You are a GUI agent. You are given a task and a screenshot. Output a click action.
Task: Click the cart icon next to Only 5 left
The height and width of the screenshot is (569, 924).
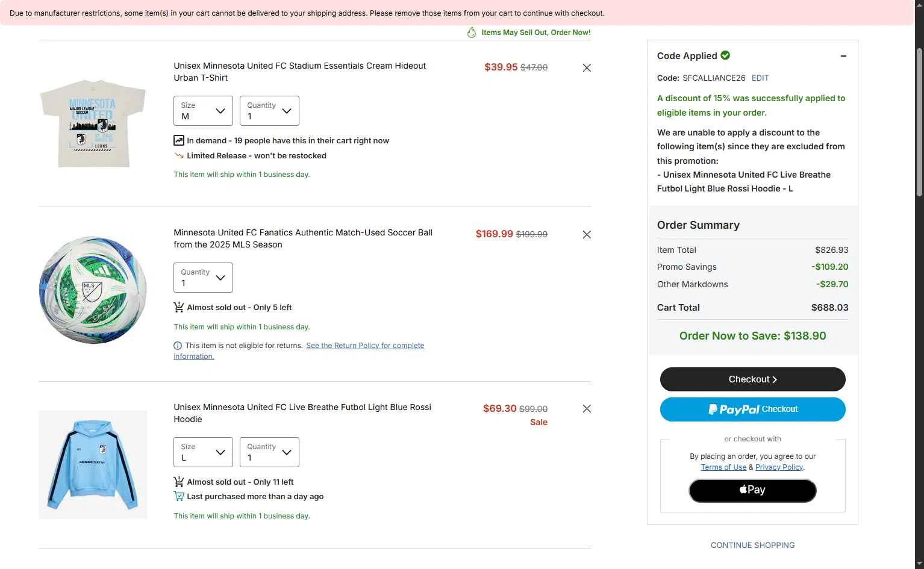[x=179, y=307]
